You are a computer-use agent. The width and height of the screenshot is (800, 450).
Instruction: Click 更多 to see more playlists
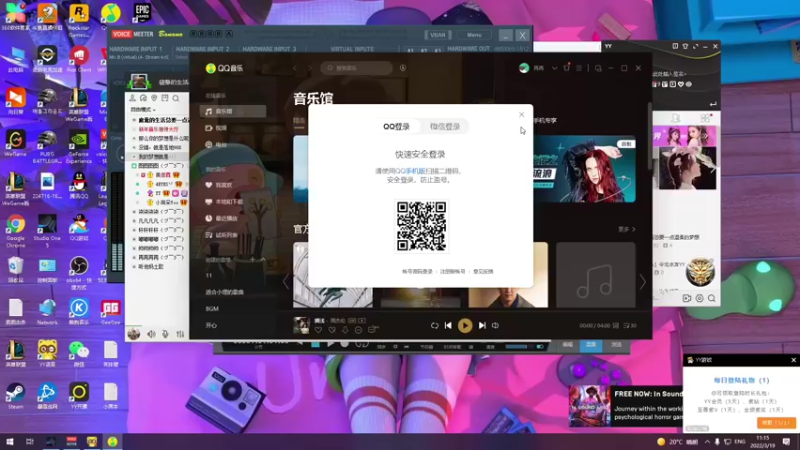point(627,230)
